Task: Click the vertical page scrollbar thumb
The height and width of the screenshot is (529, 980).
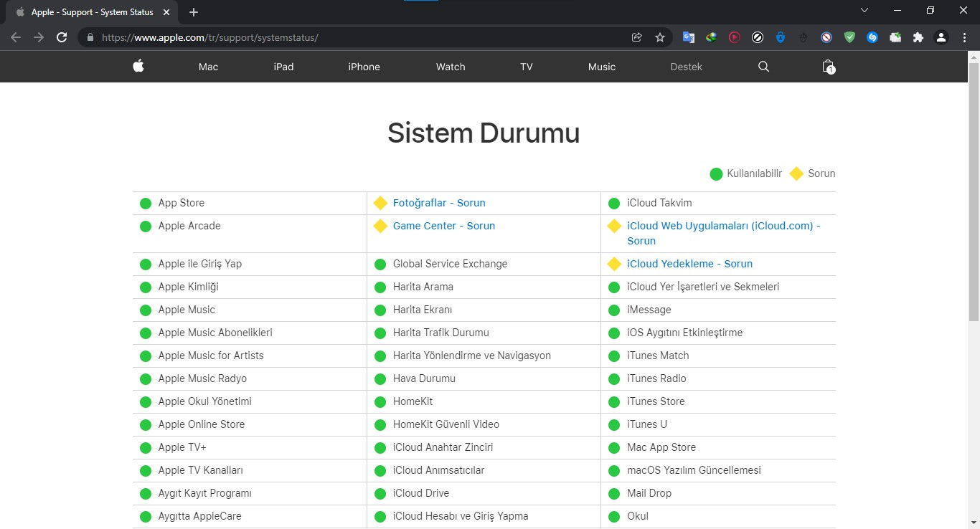Action: click(x=974, y=192)
